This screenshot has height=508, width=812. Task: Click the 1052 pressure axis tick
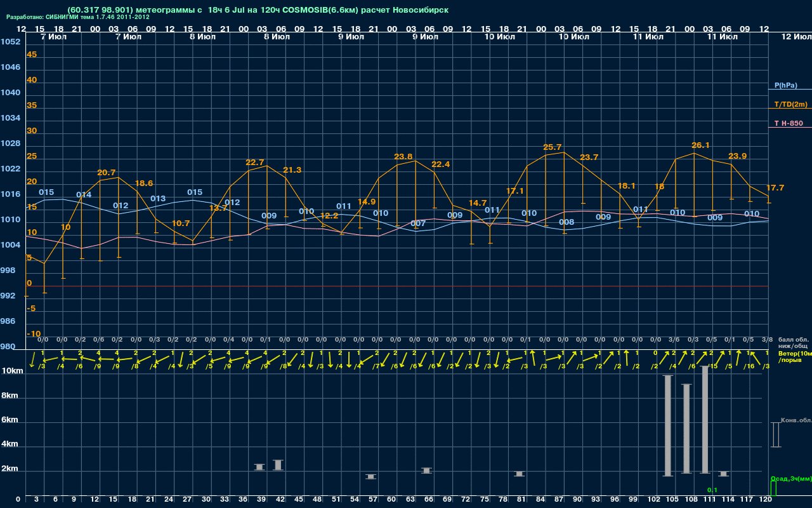click(x=10, y=42)
